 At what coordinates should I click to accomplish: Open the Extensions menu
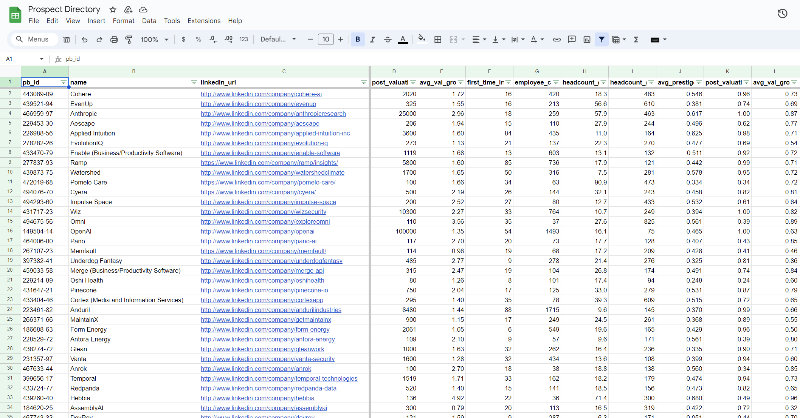point(204,21)
